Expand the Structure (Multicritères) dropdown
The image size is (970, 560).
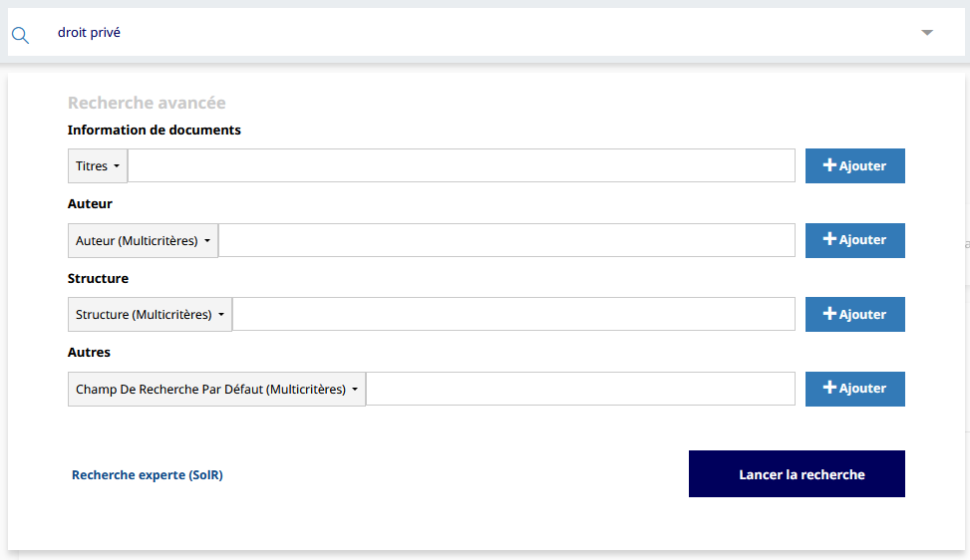(x=150, y=315)
